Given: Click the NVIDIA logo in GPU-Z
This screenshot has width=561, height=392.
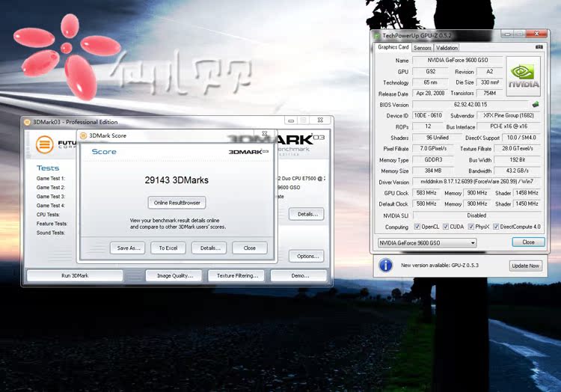Looking at the screenshot, I should 524,77.
